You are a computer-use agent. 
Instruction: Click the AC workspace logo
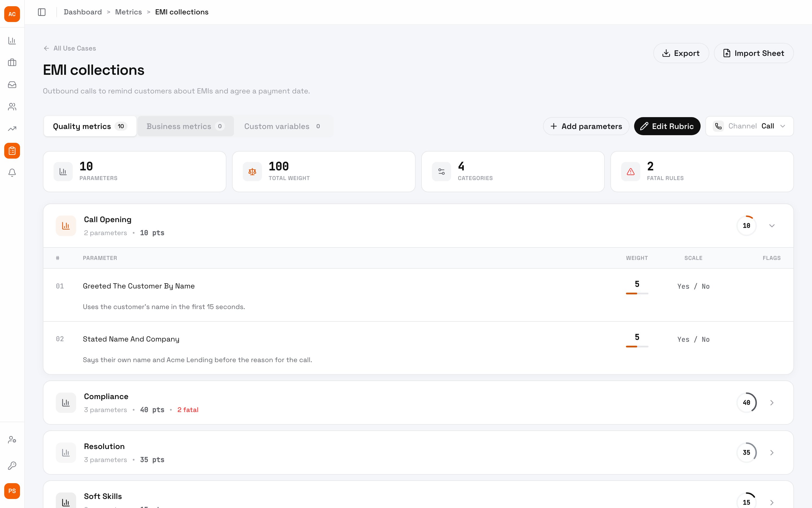tap(12, 14)
